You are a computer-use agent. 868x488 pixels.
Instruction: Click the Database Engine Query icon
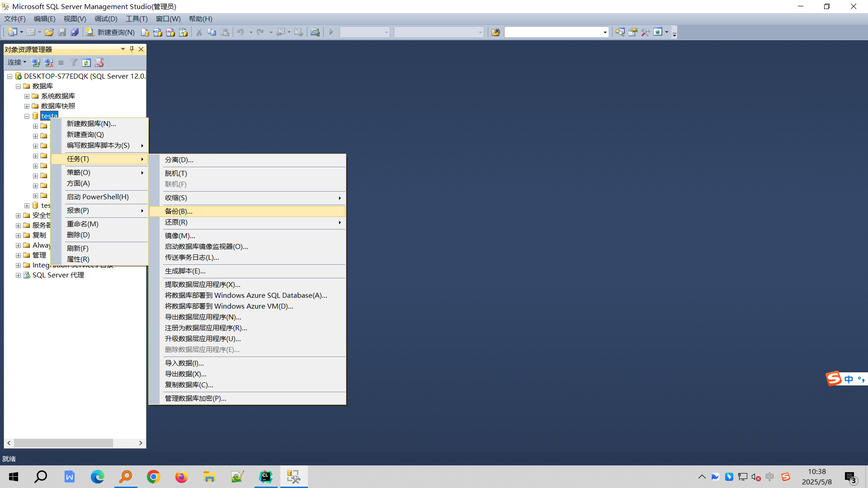[x=145, y=32]
